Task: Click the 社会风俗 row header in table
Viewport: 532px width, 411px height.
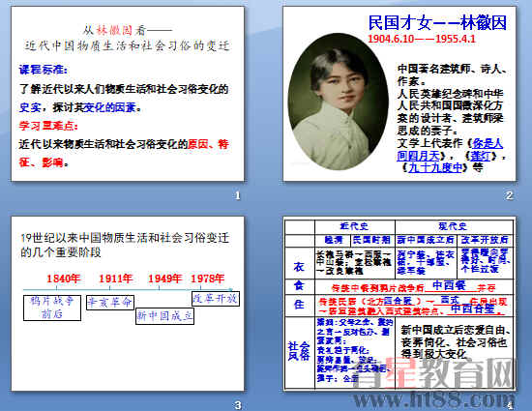Action: (x=299, y=351)
